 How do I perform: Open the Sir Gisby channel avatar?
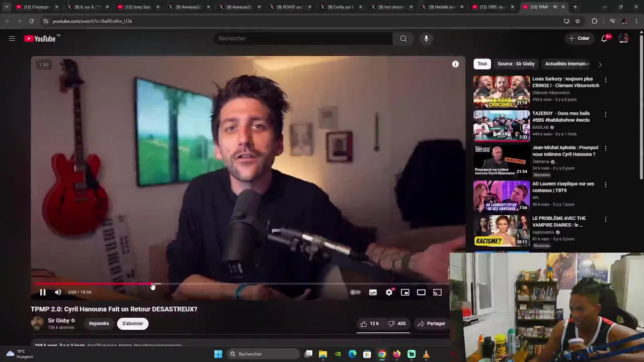(x=37, y=323)
